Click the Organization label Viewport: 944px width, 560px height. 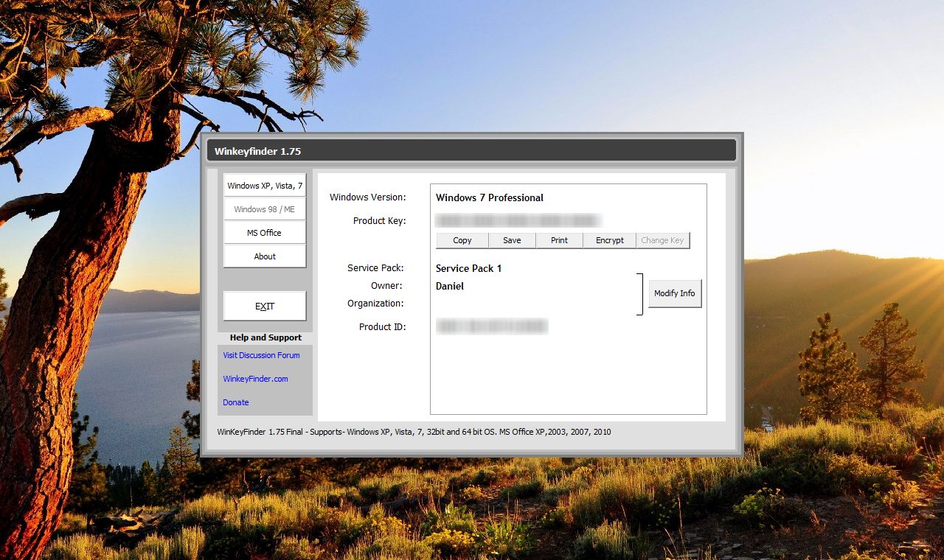tap(375, 304)
